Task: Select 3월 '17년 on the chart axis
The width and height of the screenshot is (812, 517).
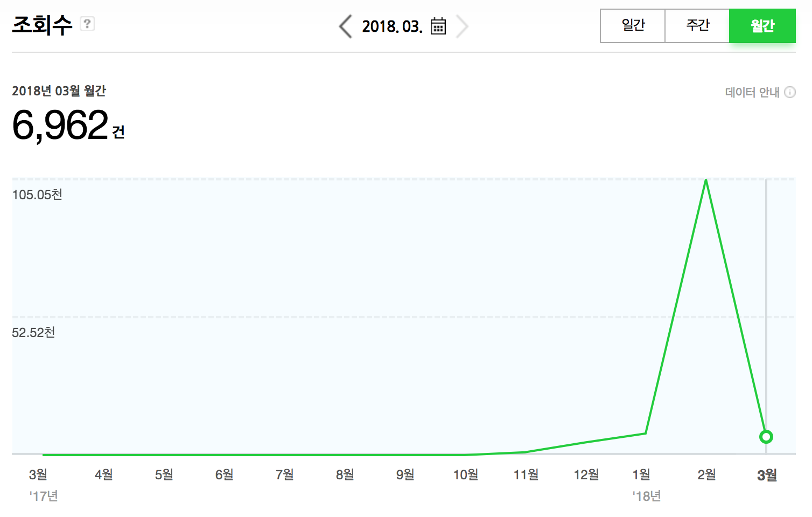Action: 38,474
